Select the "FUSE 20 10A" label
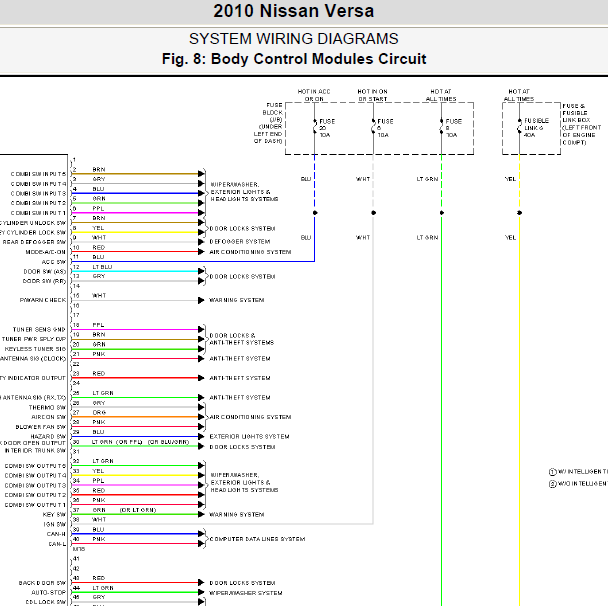Screen dimensions: 608x606 327,128
